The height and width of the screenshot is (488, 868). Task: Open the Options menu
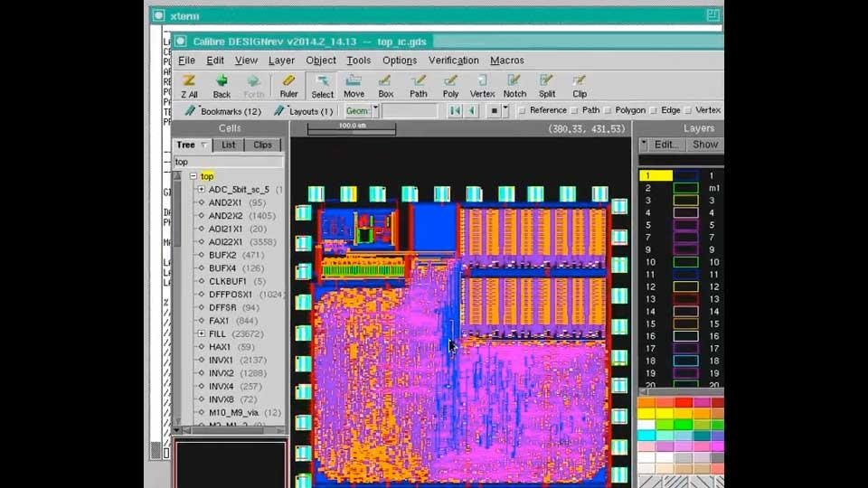coord(399,61)
